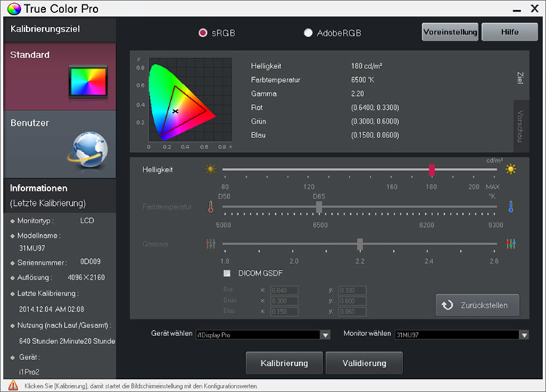This screenshot has height=392, width=546.
Task: Enable the DICOM GSDF checkbox
Action: pos(227,273)
